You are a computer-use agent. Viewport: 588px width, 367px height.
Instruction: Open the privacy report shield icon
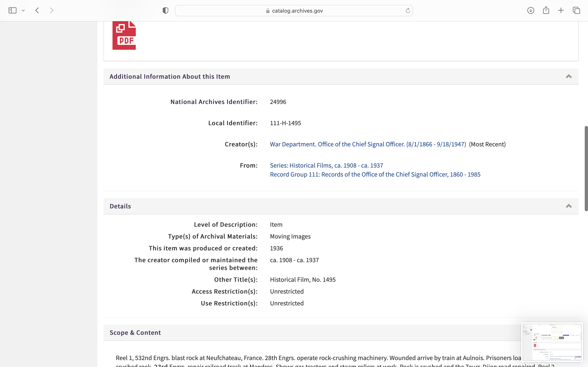click(165, 10)
